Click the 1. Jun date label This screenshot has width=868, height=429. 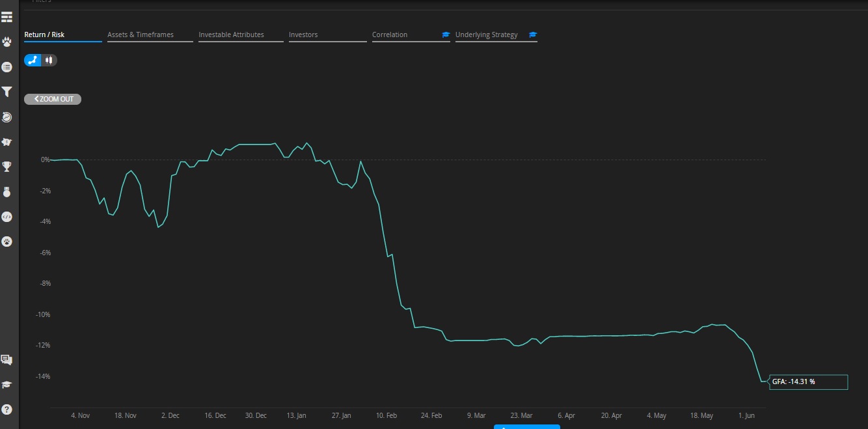pyautogui.click(x=746, y=415)
